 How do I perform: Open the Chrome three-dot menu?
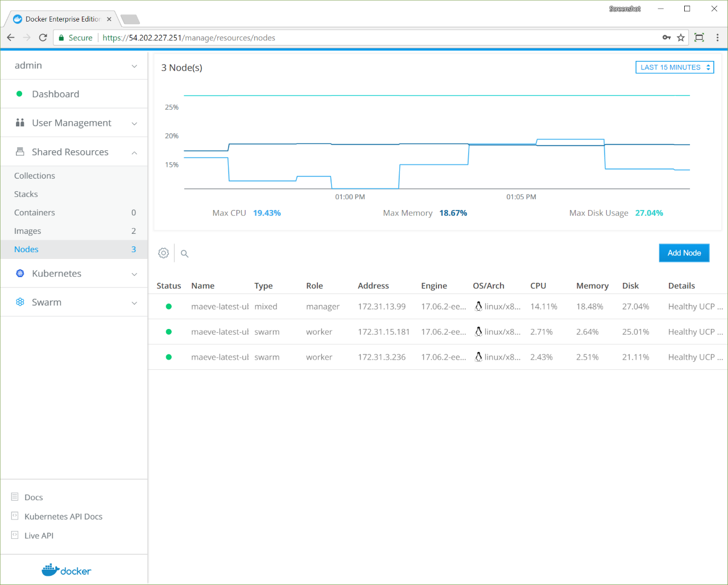pos(717,38)
